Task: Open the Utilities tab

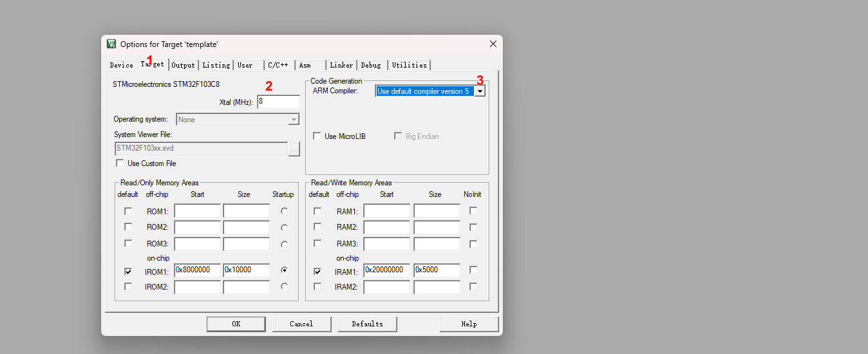Action: click(x=410, y=65)
